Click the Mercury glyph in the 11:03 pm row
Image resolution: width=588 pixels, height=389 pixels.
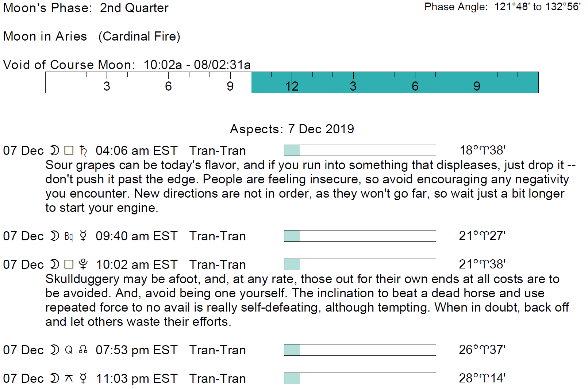point(83,378)
